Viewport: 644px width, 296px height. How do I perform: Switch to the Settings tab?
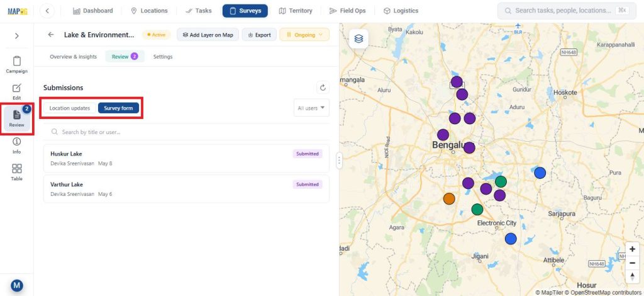coord(163,57)
